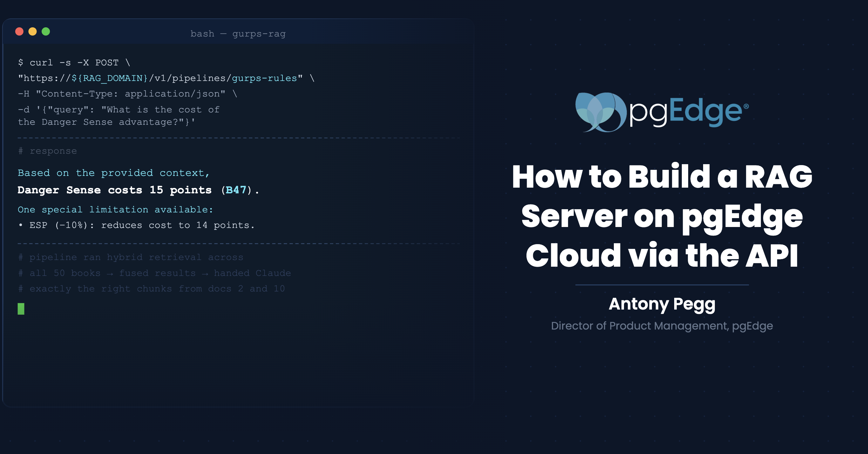Click the headline line 'Cloud via the API'
This screenshot has width=868, height=454.
tap(662, 255)
